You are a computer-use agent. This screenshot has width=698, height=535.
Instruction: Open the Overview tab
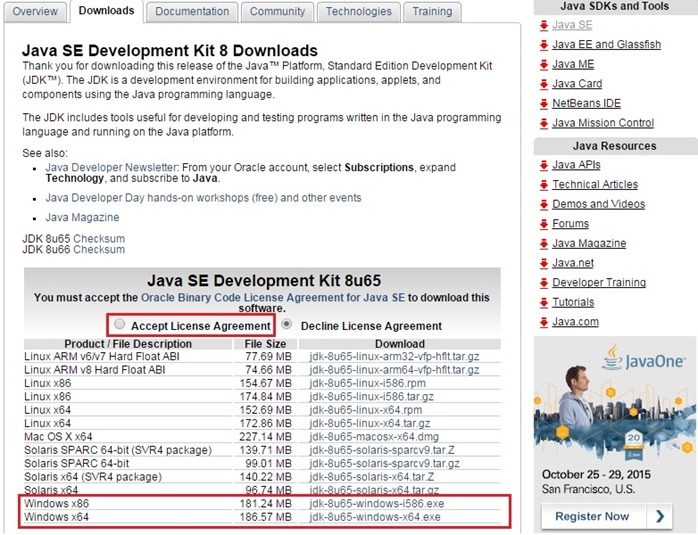35,12
